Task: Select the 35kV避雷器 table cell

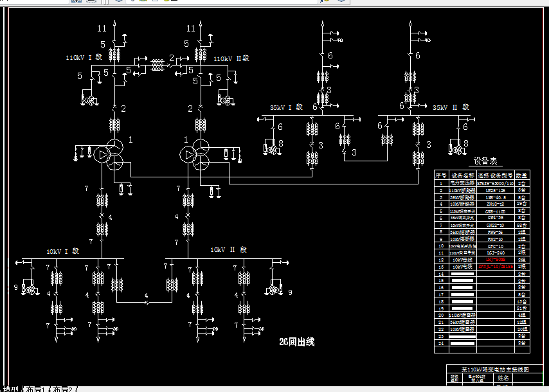Action: point(462,322)
